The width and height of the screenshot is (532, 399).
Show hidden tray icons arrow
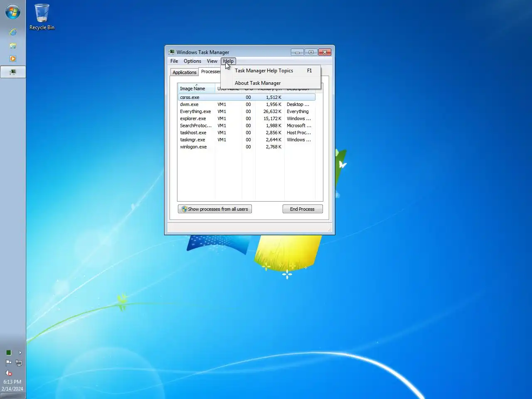click(20, 352)
